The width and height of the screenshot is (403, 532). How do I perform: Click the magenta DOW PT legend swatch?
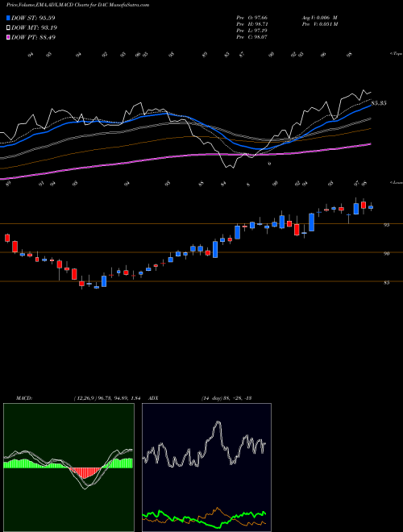coord(8,37)
